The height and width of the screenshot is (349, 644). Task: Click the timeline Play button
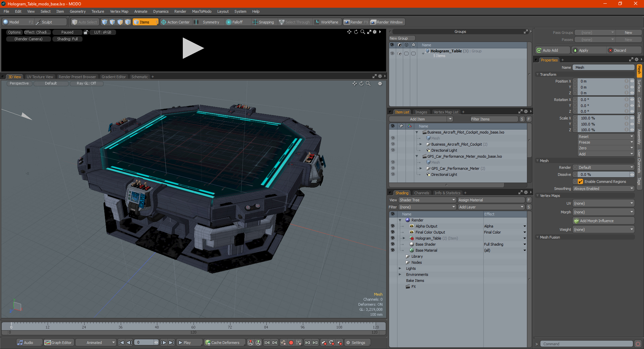point(189,343)
